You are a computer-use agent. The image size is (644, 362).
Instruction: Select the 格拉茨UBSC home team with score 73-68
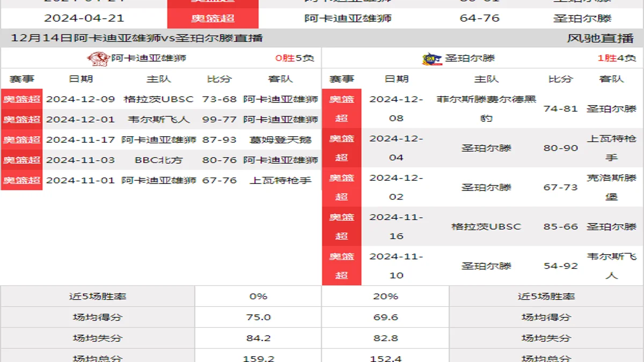coord(158,99)
